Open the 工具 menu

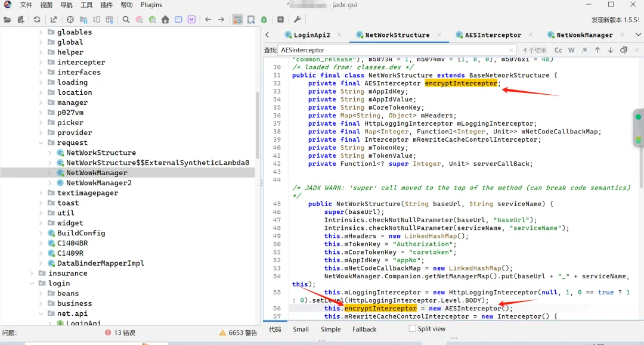pyautogui.click(x=86, y=5)
